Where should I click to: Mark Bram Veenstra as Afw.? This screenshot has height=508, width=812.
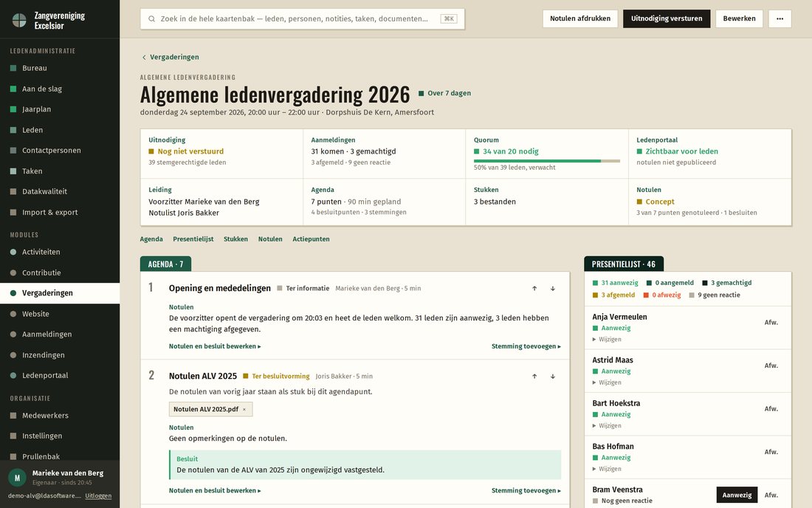pyautogui.click(x=771, y=495)
